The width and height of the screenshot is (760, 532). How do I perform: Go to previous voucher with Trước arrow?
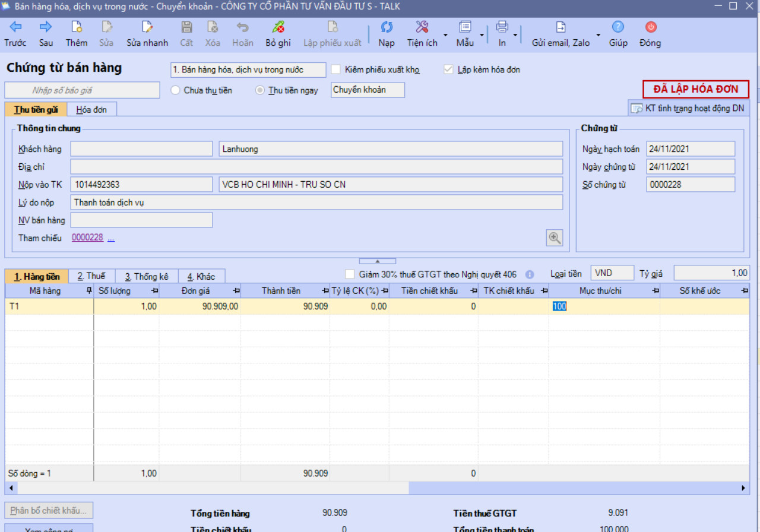pyautogui.click(x=15, y=27)
